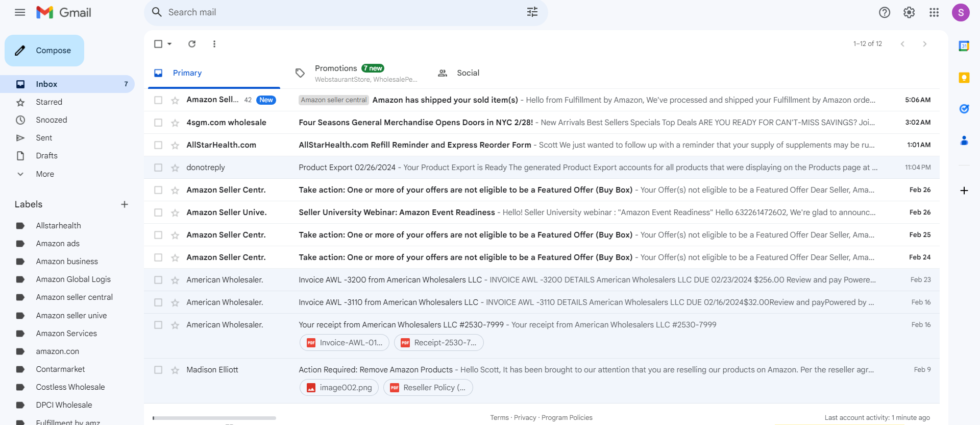980x425 pixels.
Task: Open the image002.png attachment
Action: coord(339,388)
